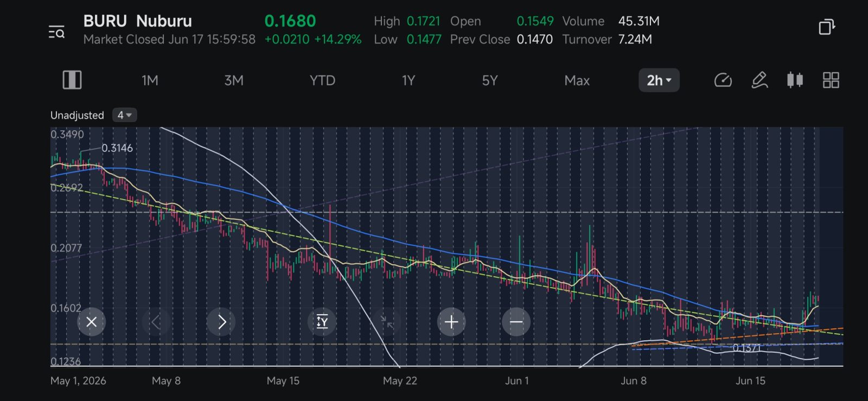Viewport: 868px width, 401px height.
Task: Tap the 0.1371 low price marker
Action: coord(747,348)
